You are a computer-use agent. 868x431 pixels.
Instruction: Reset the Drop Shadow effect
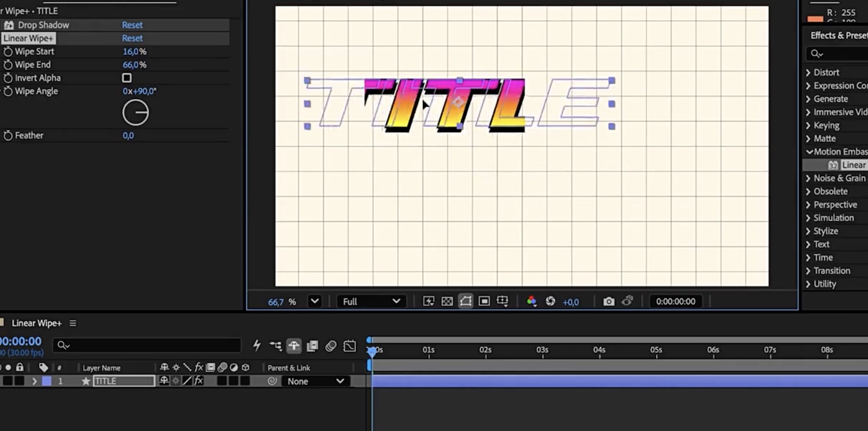tap(132, 25)
